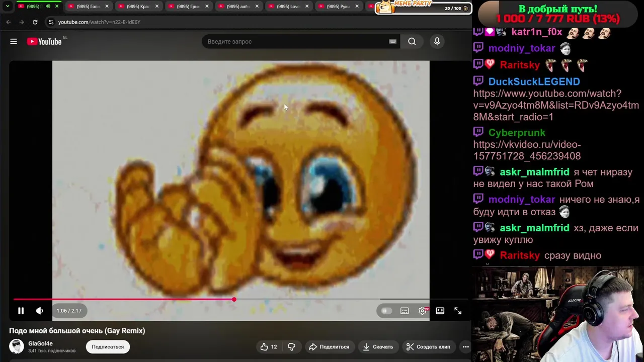Reload the page with the refresh icon
This screenshot has width=644, height=362.
pyautogui.click(x=35, y=22)
